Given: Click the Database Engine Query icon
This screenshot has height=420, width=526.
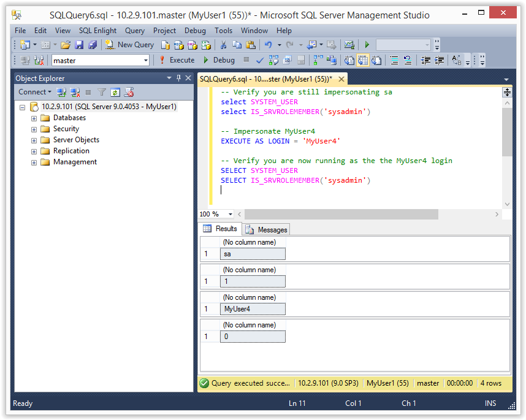Looking at the screenshot, I should 166,45.
